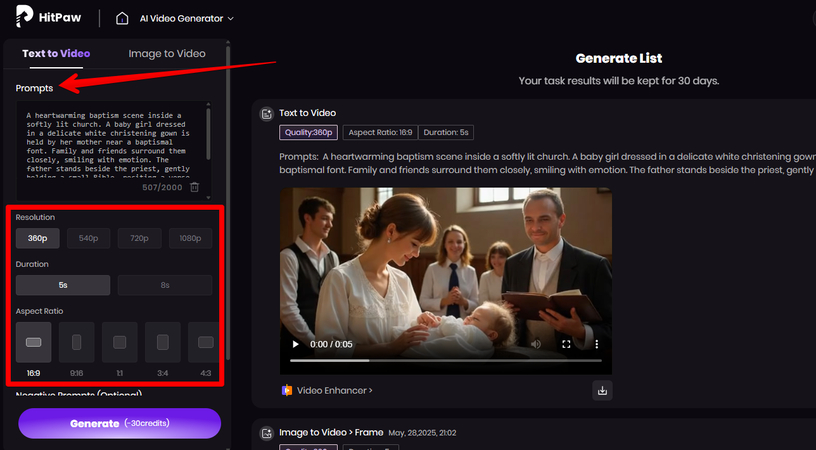Image resolution: width=816 pixels, height=450 pixels.
Task: Click the Image to Video > Frame title
Action: pos(331,432)
